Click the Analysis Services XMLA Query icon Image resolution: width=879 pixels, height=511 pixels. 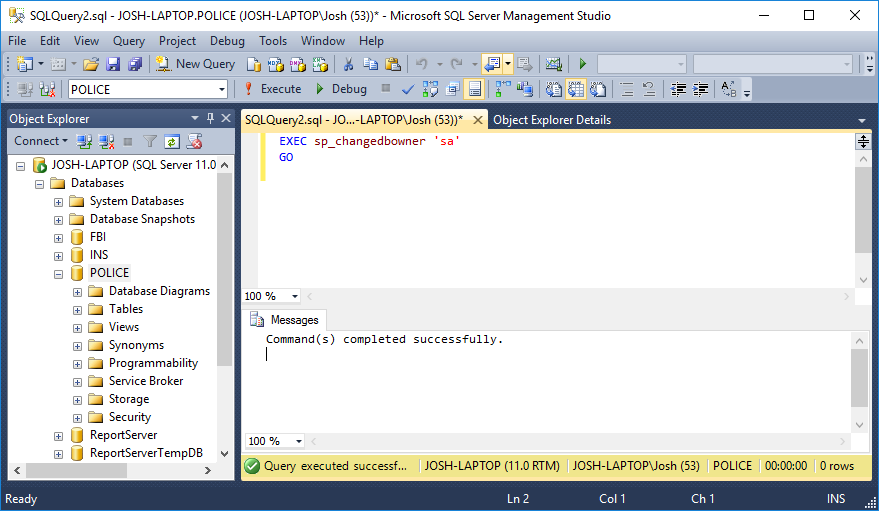click(320, 64)
